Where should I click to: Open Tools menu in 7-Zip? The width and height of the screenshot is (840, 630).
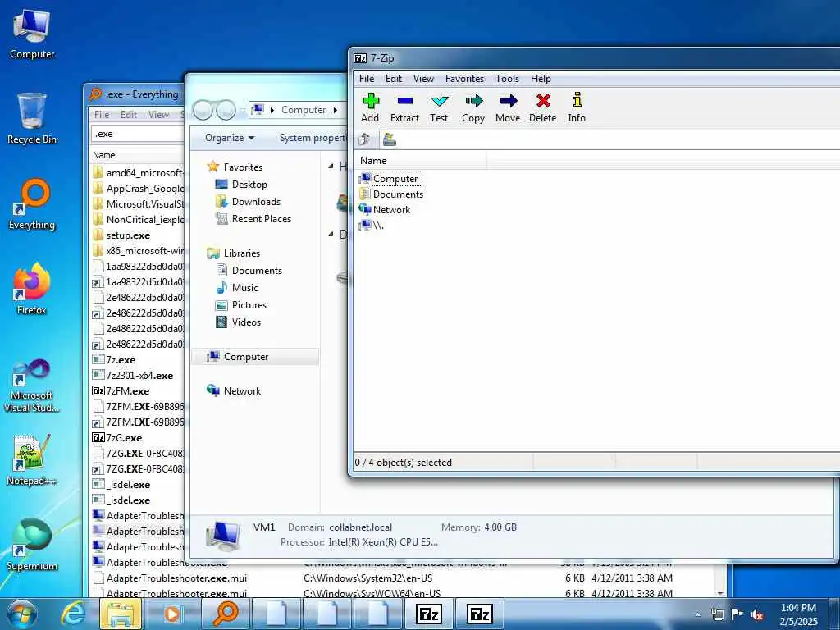pyautogui.click(x=507, y=79)
